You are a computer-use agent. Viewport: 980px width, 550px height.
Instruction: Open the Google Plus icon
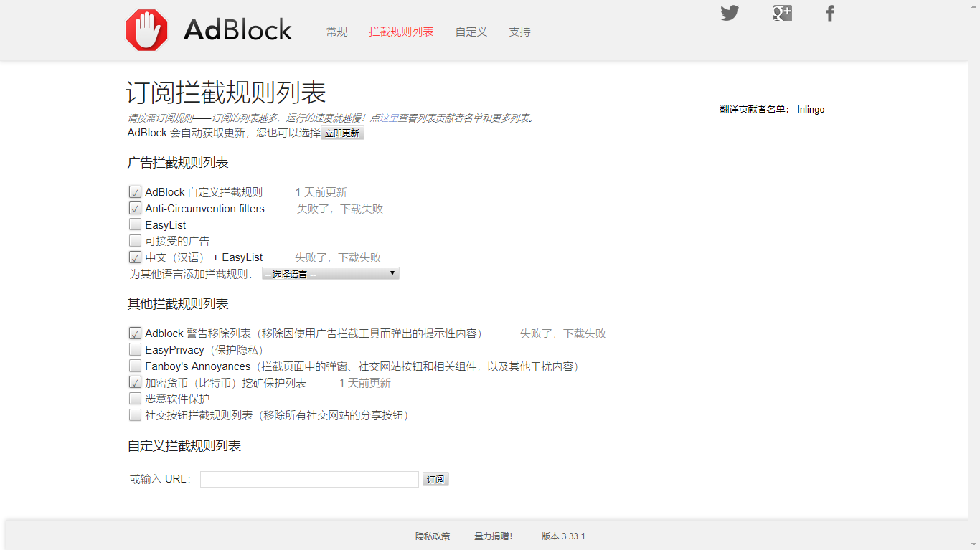pos(782,13)
